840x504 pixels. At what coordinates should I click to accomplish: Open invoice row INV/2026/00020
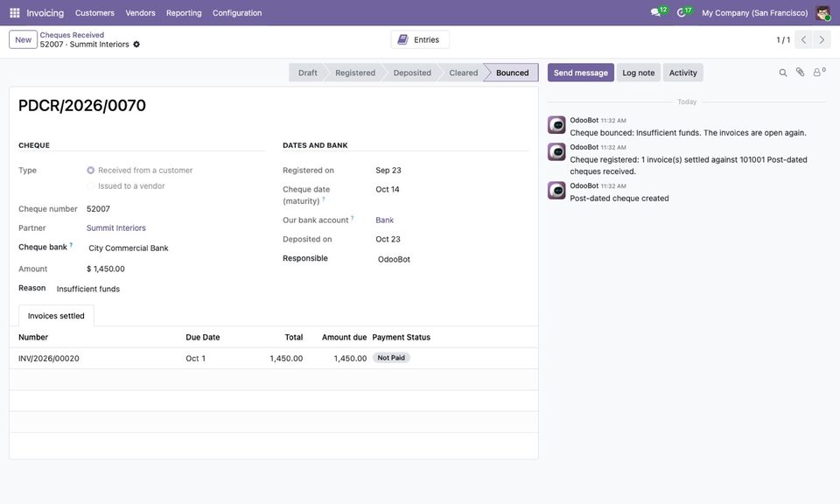click(274, 359)
